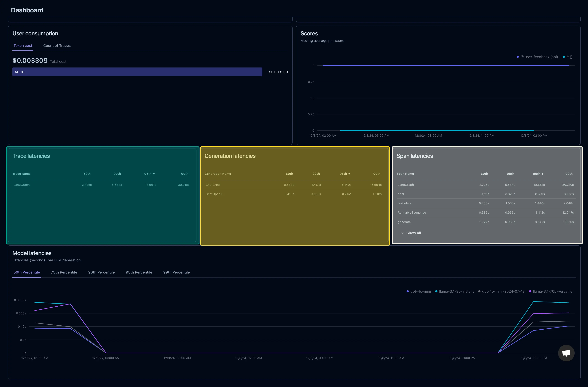Click the ABCD user cost bar
Viewport: 588px width, 387px height.
[x=137, y=72]
